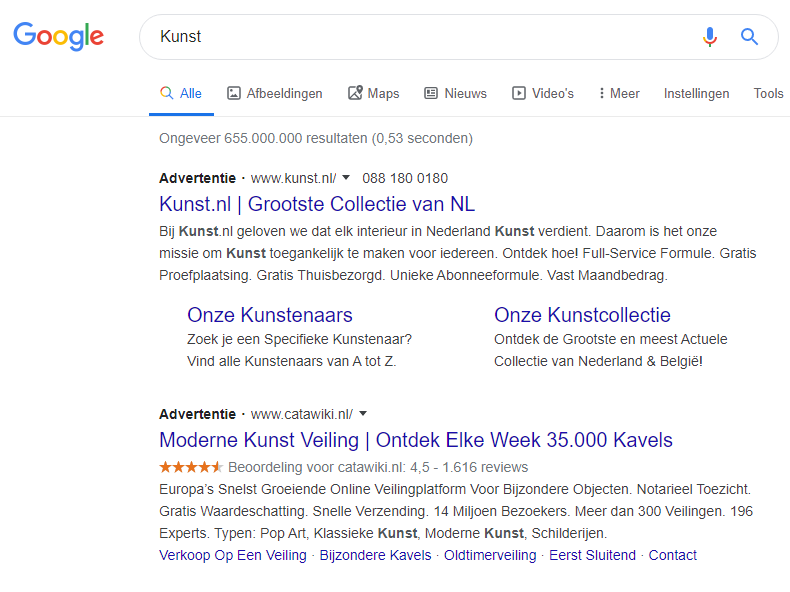
Task: Switch to Video's tab
Action: 543,93
